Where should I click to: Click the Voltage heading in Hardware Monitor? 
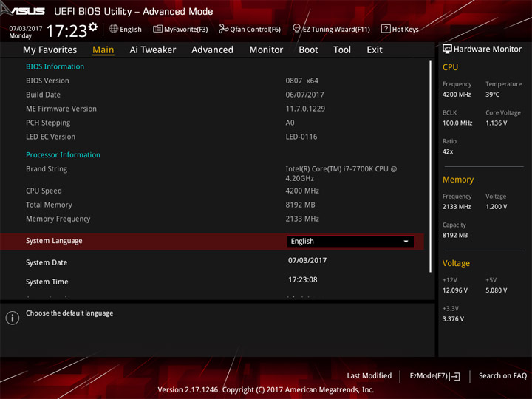(456, 263)
